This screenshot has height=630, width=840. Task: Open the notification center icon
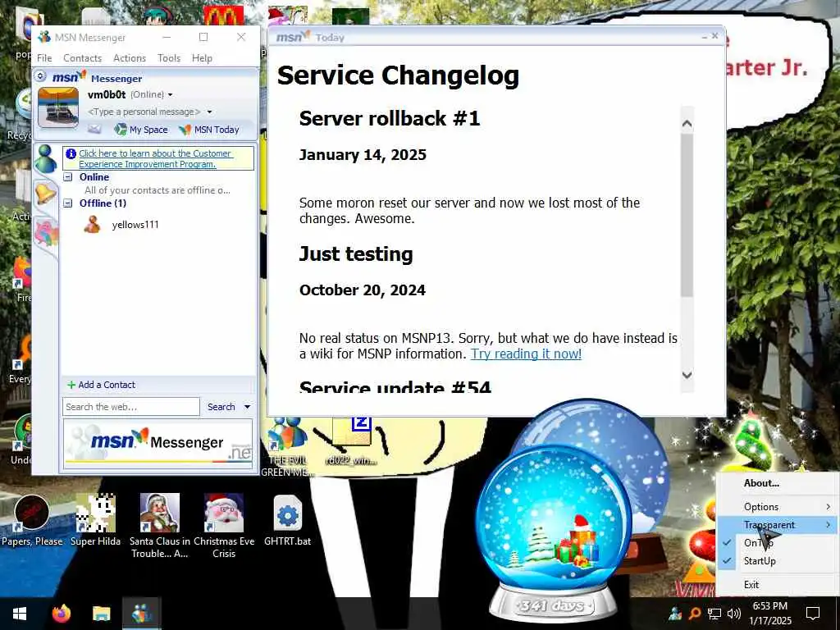point(813,614)
